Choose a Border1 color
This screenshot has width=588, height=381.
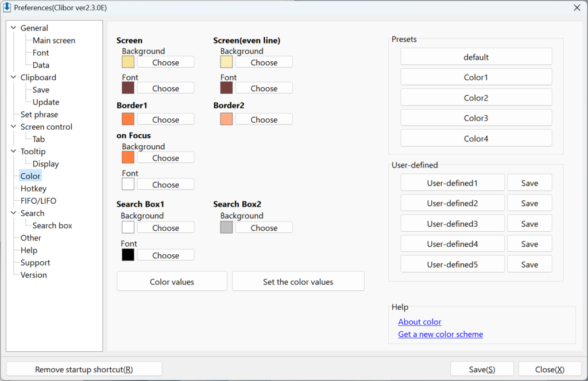[166, 119]
